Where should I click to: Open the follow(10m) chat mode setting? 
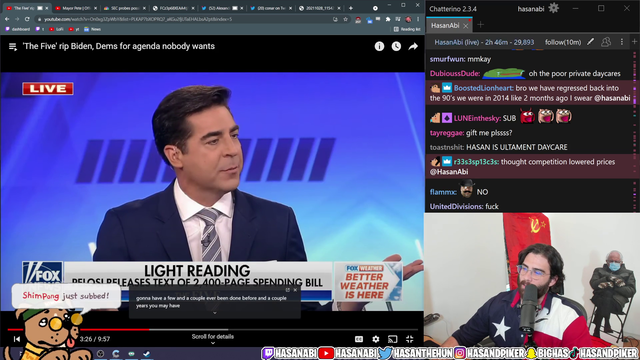click(563, 42)
